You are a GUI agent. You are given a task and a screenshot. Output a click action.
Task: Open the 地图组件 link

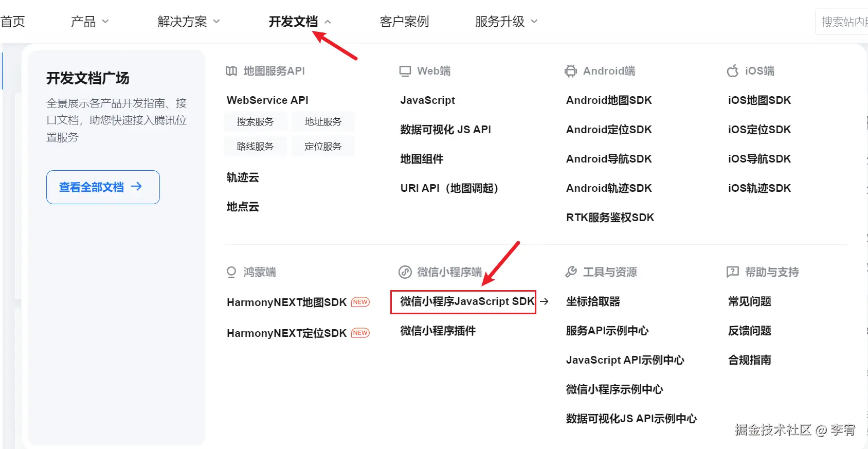422,159
